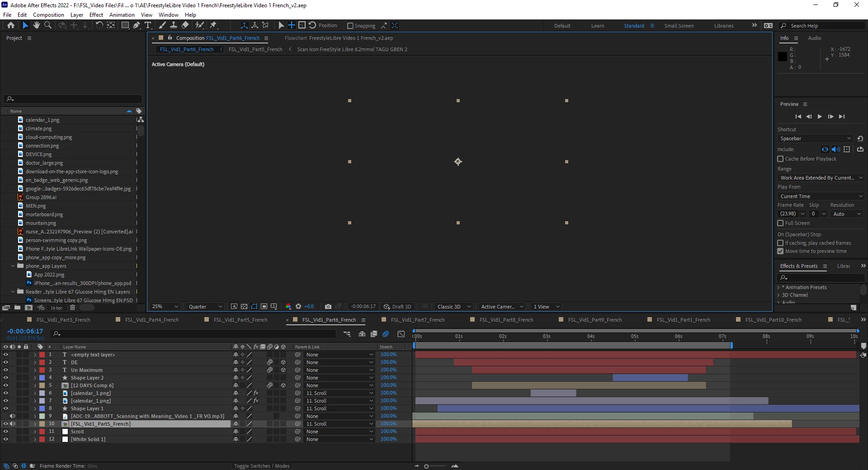Open the Composition menu

click(48, 15)
